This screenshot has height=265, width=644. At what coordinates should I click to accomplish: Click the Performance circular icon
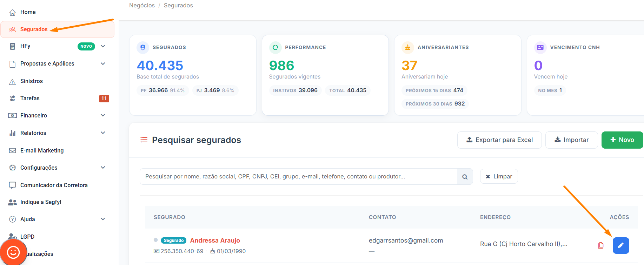coord(275,47)
